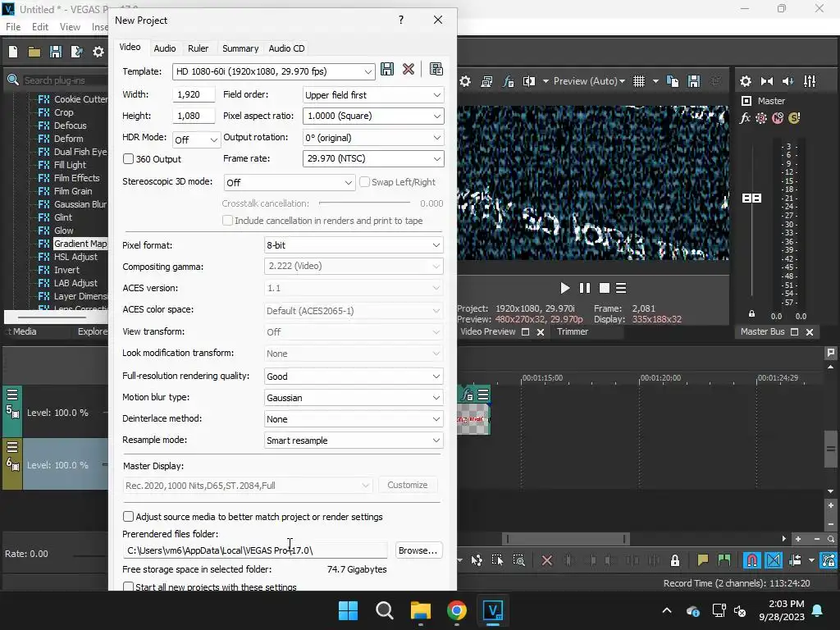Click the new project page icon
Viewport: 840px width, 630px height.
click(x=13, y=52)
